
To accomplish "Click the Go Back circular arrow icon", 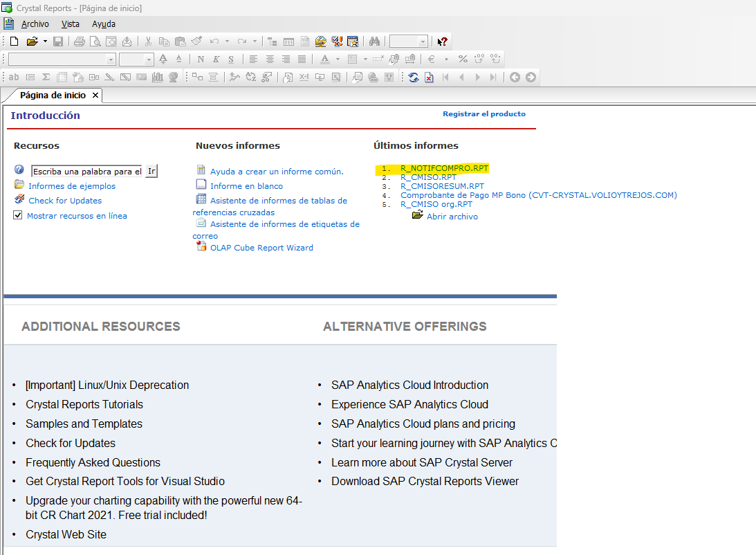I will click(515, 77).
